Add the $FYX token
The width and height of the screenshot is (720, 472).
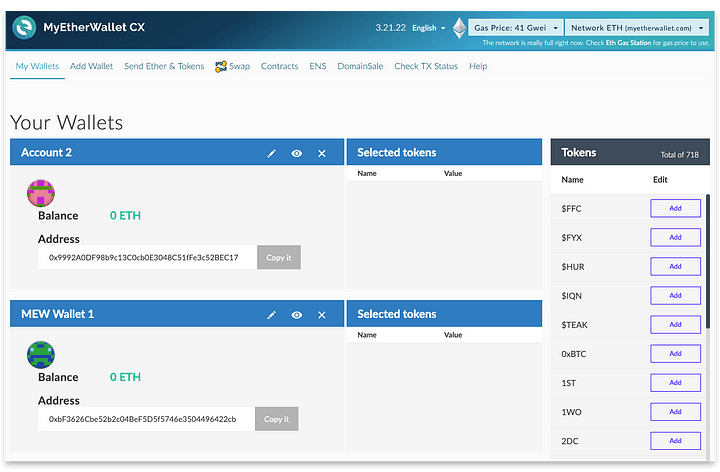(675, 237)
